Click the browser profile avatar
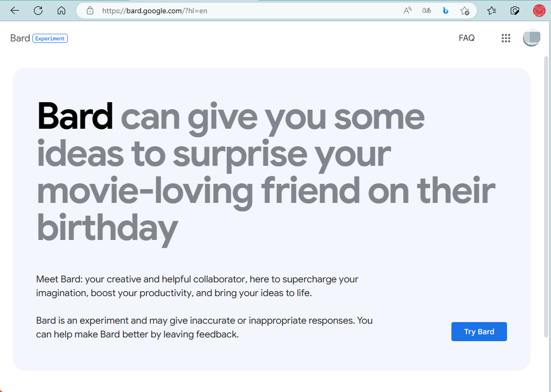Image resolution: width=551 pixels, height=392 pixels. (x=539, y=11)
